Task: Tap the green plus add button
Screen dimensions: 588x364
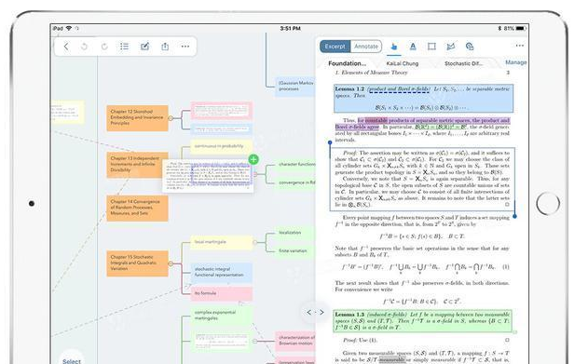Action: (x=253, y=159)
